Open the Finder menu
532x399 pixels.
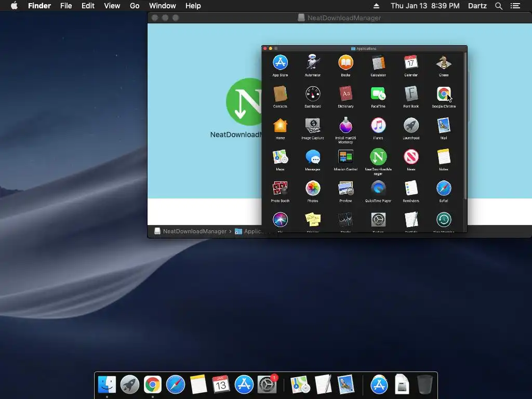pyautogui.click(x=39, y=6)
